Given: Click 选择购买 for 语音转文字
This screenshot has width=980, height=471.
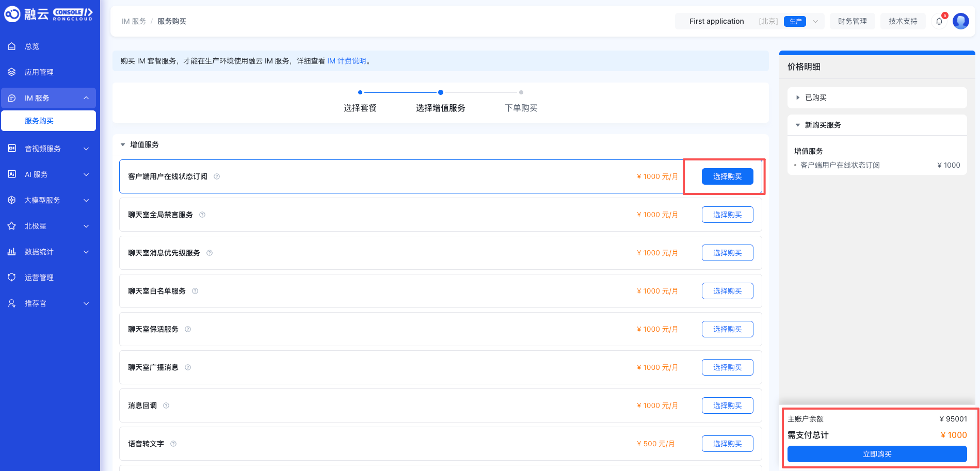Looking at the screenshot, I should tap(728, 444).
